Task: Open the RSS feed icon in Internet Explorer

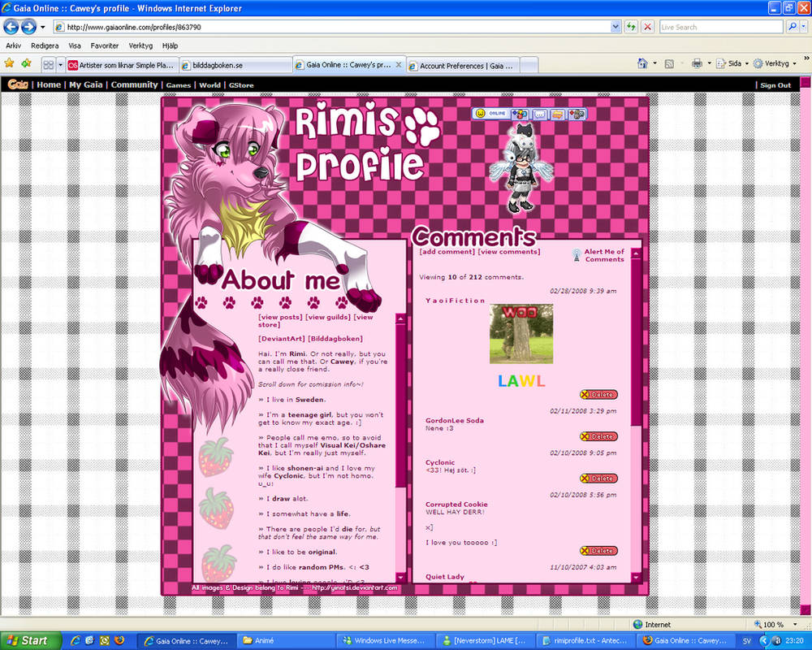Action: click(x=669, y=63)
